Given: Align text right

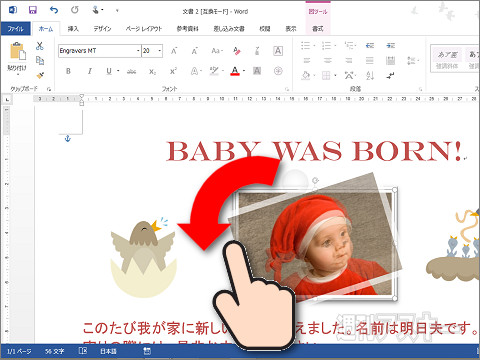Looking at the screenshot, I should coord(349,61).
